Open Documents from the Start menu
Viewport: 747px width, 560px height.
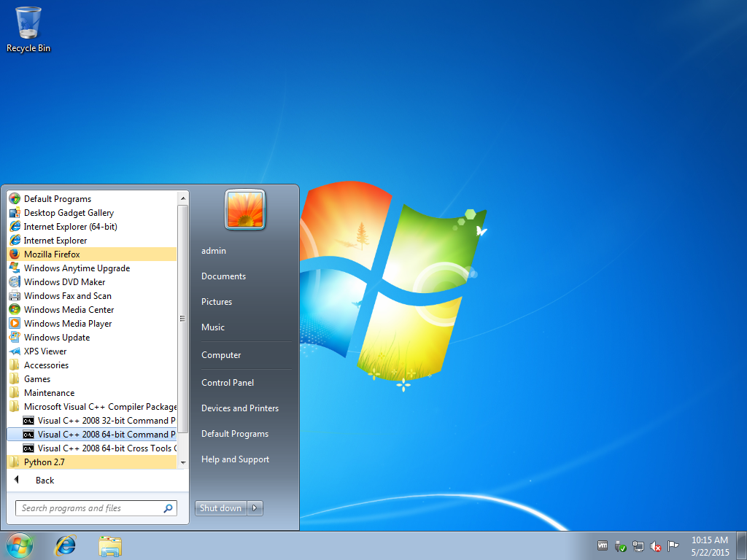coord(223,276)
